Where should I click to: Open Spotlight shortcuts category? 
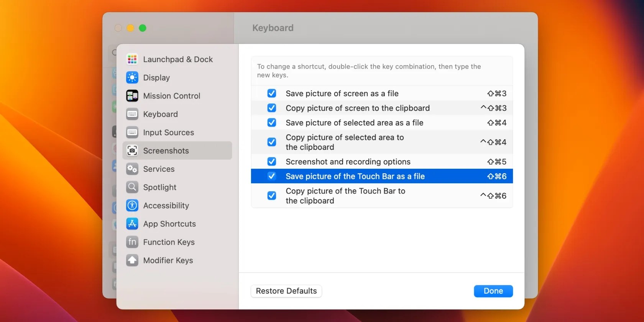click(177, 187)
